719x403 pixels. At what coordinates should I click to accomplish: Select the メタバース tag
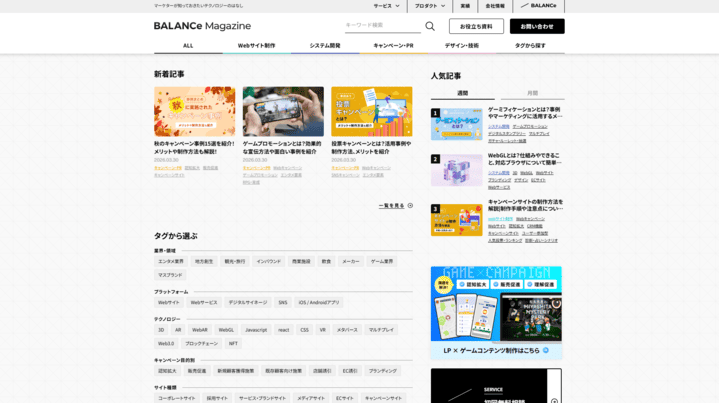[x=347, y=330]
